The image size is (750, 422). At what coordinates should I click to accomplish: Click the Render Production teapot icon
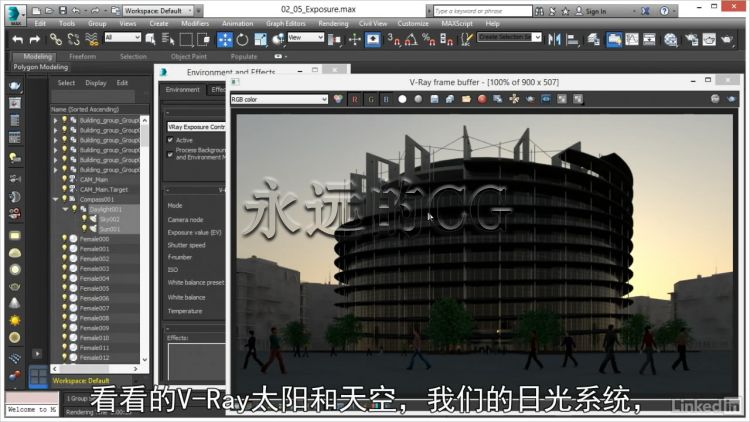727,39
